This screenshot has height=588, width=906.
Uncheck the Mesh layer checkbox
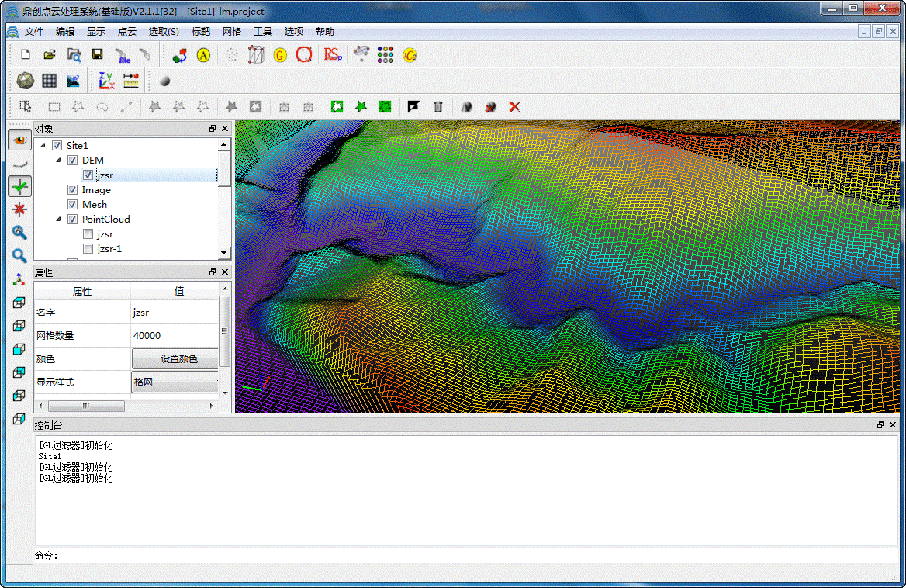pos(72,205)
